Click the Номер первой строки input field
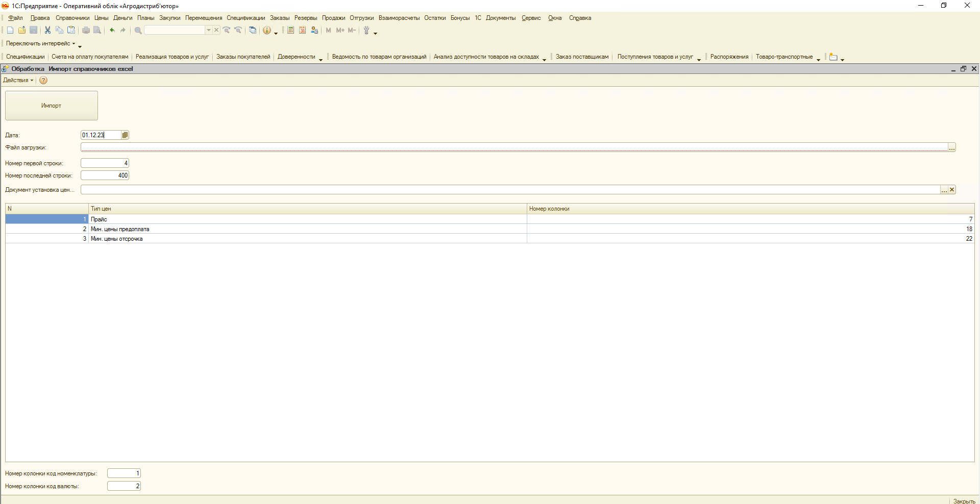The height and width of the screenshot is (504, 980). pyautogui.click(x=105, y=163)
